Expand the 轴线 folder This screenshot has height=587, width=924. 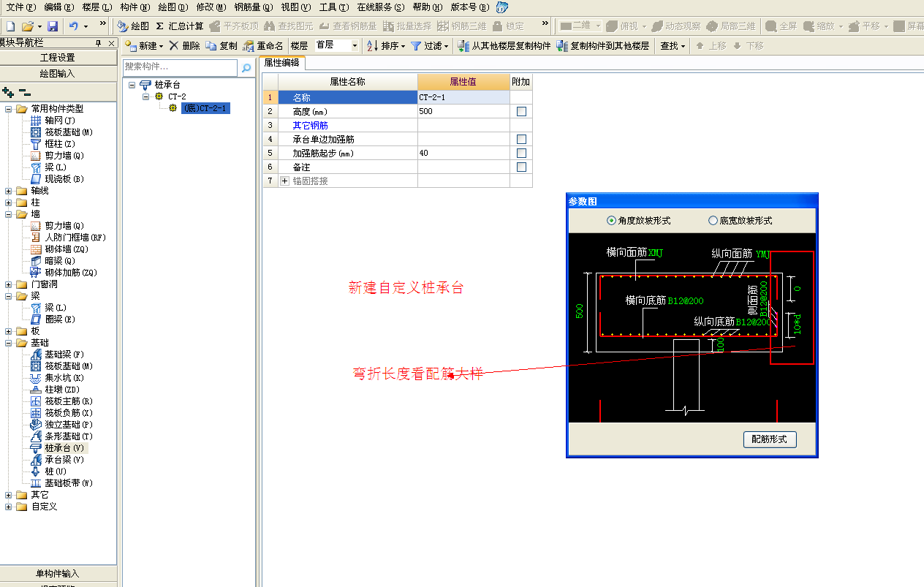tap(9, 191)
